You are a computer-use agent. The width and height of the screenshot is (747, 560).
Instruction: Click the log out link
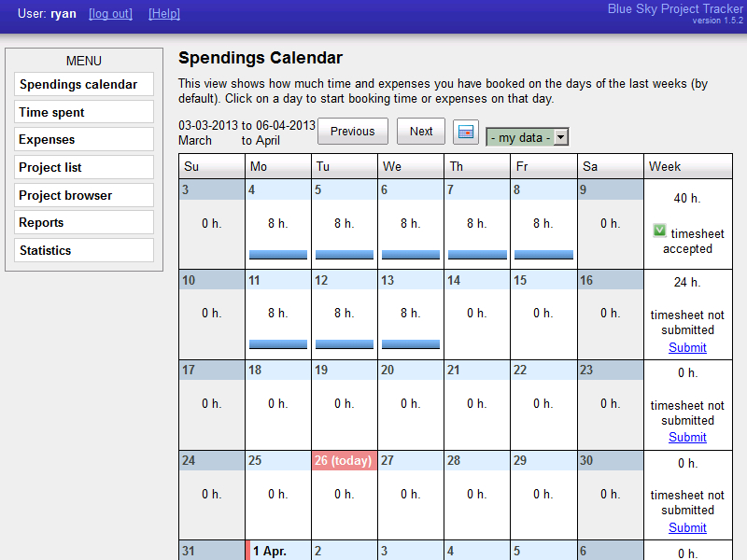pos(110,13)
